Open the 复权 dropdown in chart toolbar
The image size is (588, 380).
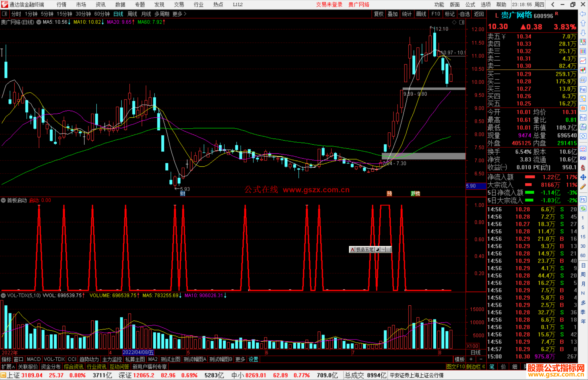379,14
